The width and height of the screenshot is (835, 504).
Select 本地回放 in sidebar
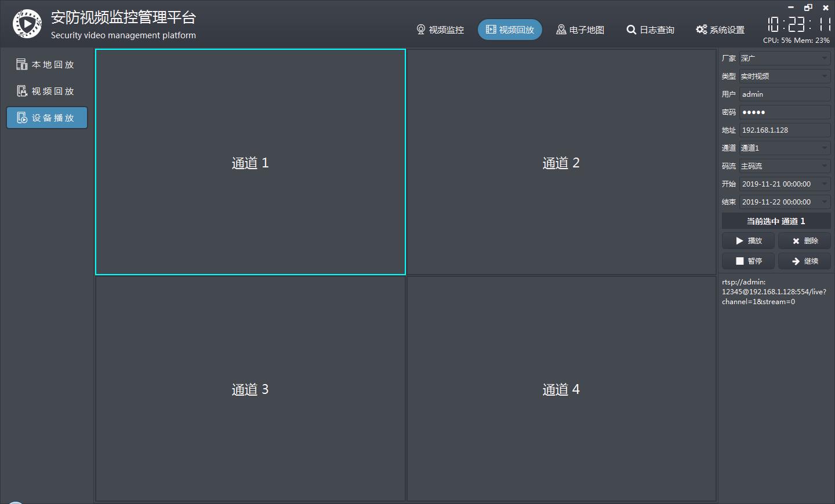coord(47,64)
